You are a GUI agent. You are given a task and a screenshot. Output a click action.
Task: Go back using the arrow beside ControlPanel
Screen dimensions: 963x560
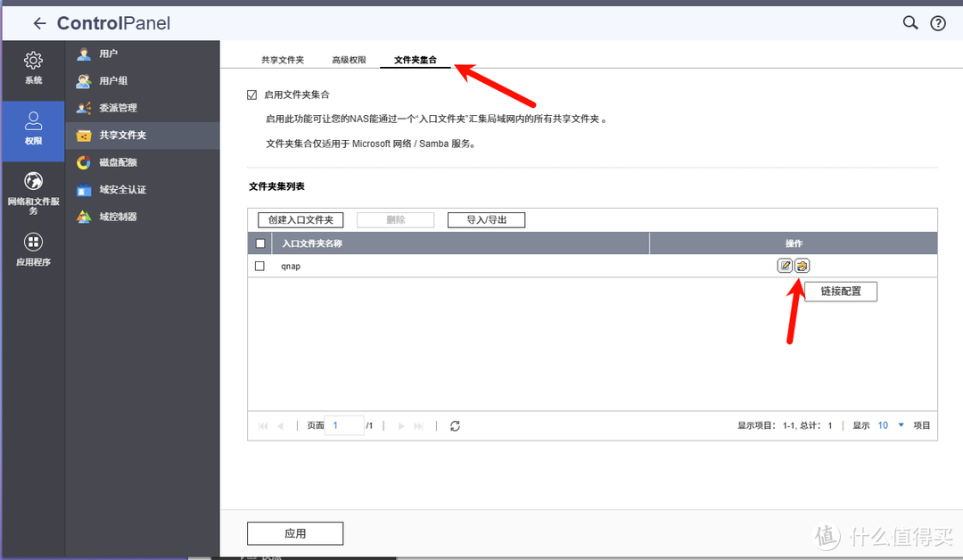pos(39,23)
